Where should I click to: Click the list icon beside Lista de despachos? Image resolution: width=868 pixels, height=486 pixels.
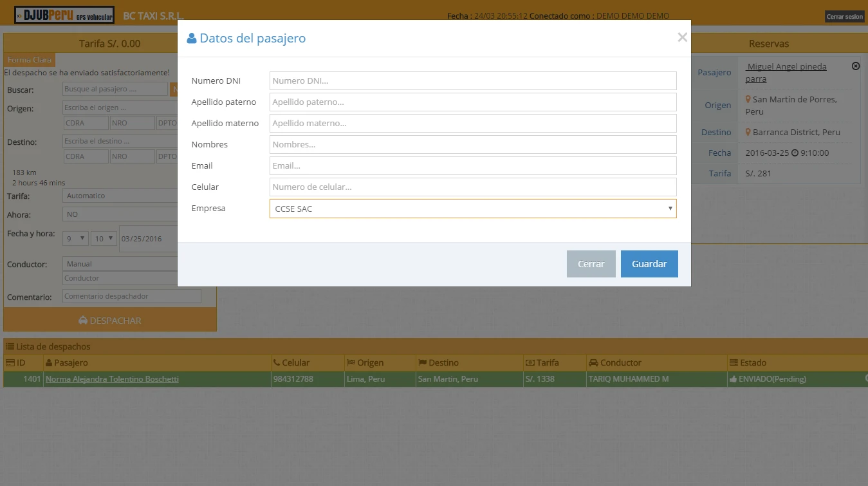pyautogui.click(x=10, y=346)
